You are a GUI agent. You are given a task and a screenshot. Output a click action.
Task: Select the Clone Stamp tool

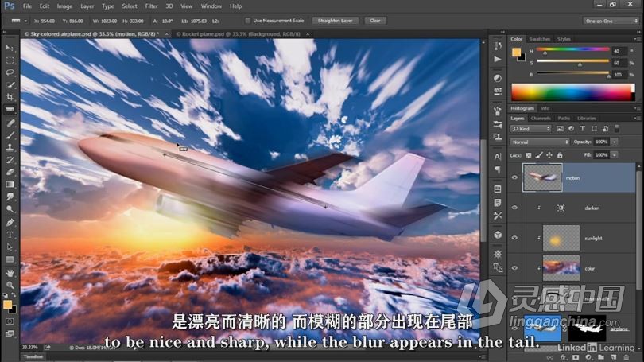point(10,147)
